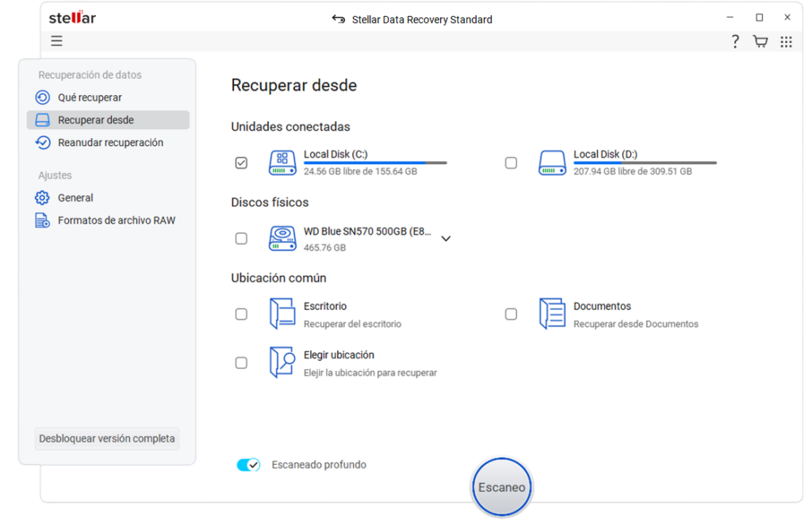Image resolution: width=812 pixels, height=525 pixels.
Task: Click the Local Disk (D:) label
Action: pyautogui.click(x=605, y=155)
